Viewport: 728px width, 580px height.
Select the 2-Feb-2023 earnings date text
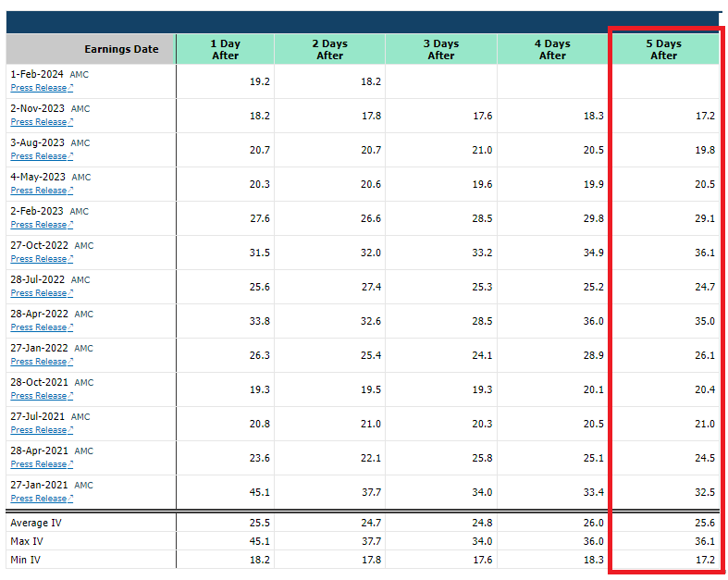click(37, 211)
